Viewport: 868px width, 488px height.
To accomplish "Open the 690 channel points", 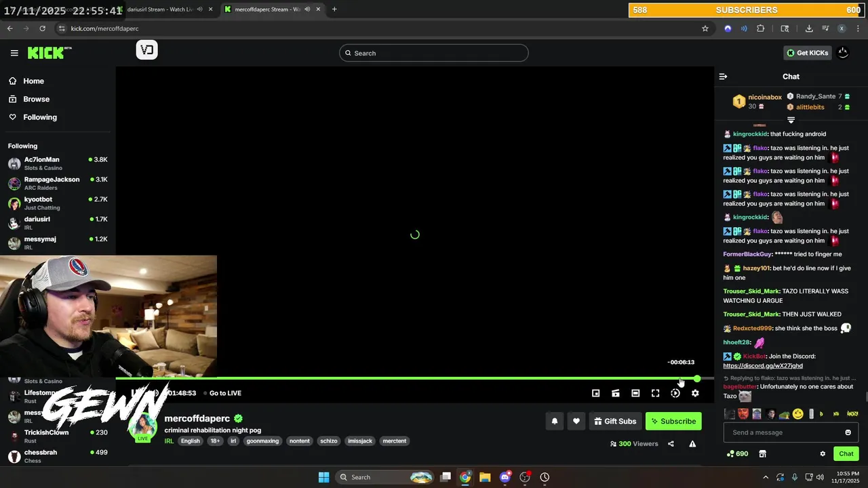I will tap(737, 453).
